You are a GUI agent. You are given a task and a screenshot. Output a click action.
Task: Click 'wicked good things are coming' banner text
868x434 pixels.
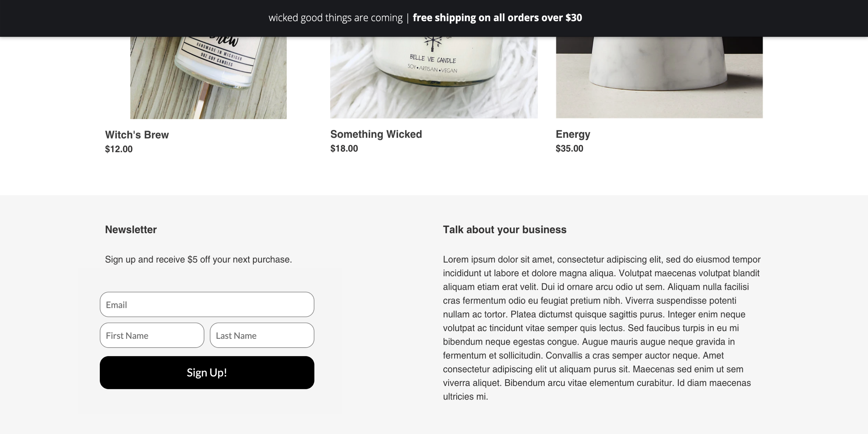335,18
